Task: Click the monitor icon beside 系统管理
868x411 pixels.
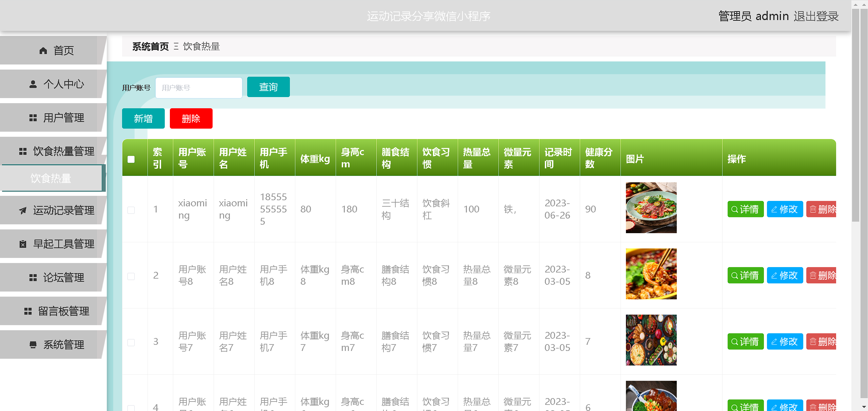Action: [33, 345]
